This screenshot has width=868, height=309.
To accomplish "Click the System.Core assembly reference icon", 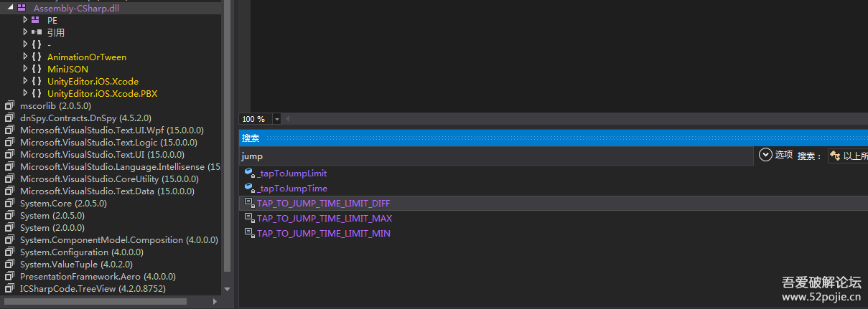I will tap(9, 204).
